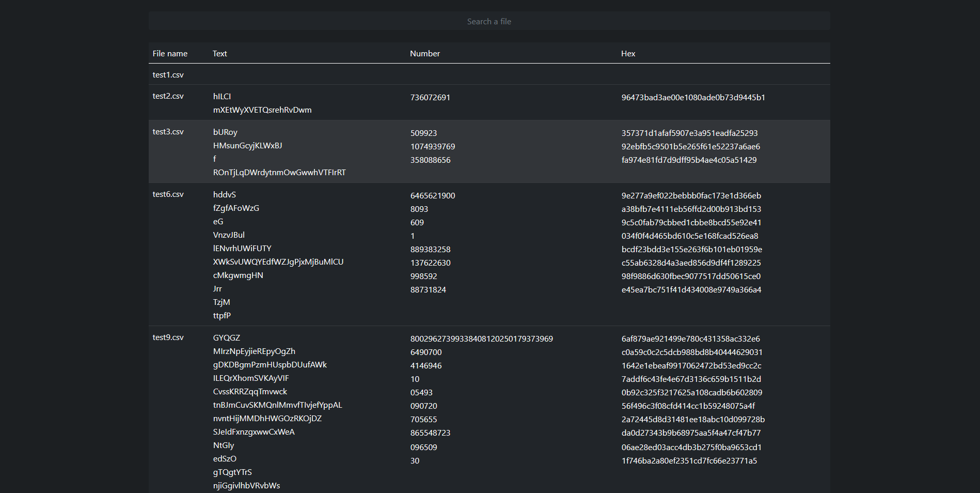The height and width of the screenshot is (493, 980).
Task: Click text value mXEtWyXVETQsrehRvDwm
Action: [262, 110]
